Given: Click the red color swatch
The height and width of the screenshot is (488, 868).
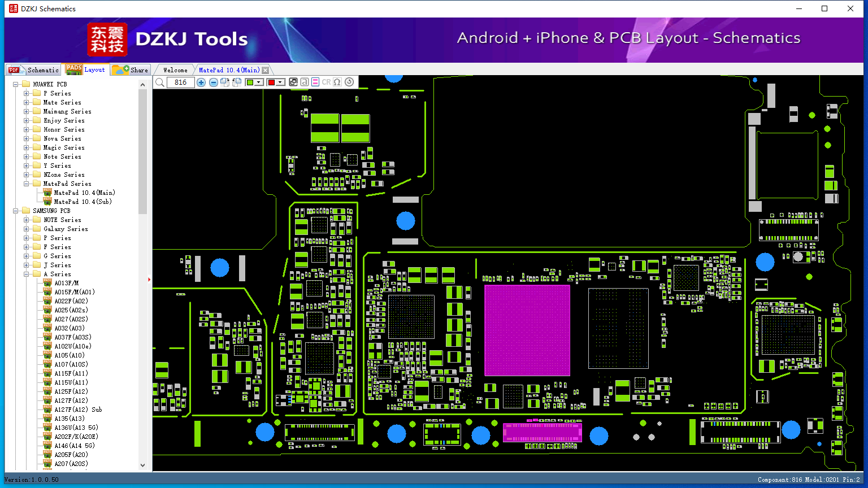Looking at the screenshot, I should click(x=271, y=82).
